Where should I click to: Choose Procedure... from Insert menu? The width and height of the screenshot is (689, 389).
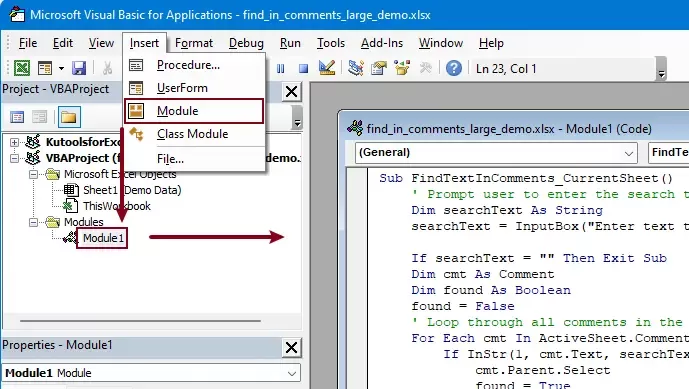point(194,65)
